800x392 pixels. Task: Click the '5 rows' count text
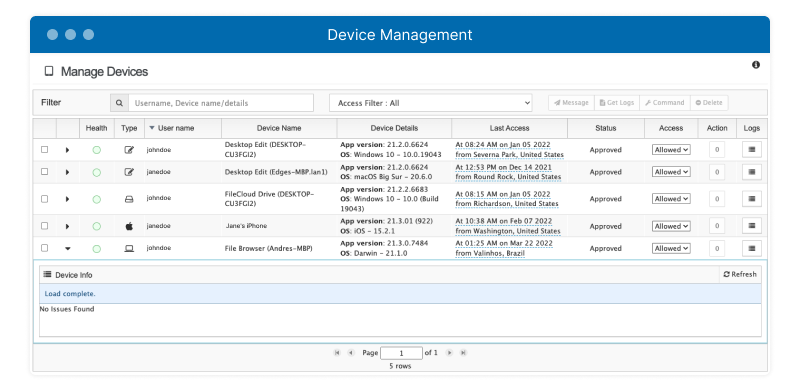click(x=400, y=366)
